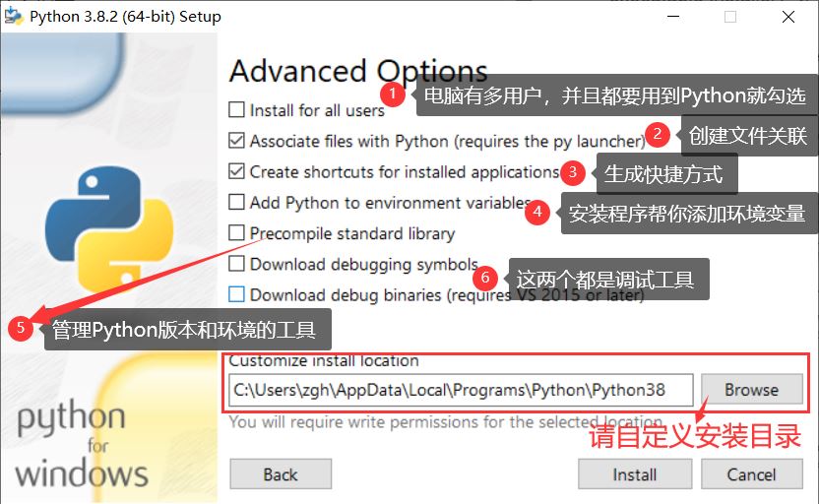Start installation with the Install button
Screen dimensions: 819x504
click(635, 474)
